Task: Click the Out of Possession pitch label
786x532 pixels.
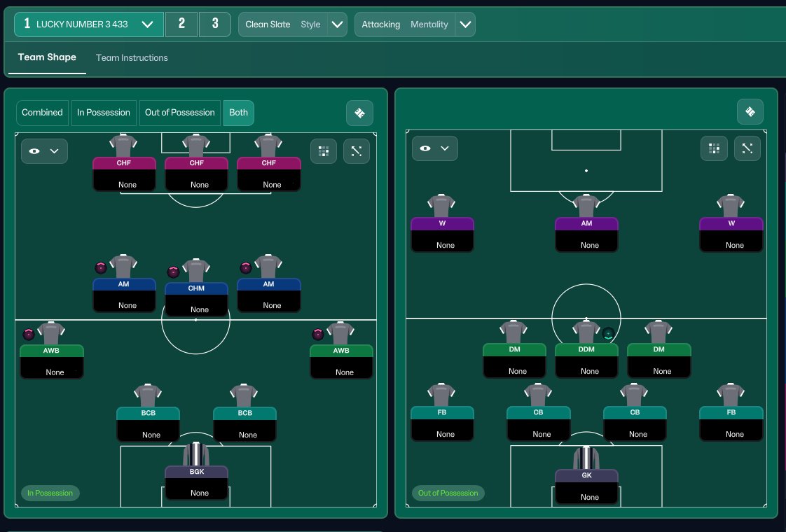Action: [448, 493]
